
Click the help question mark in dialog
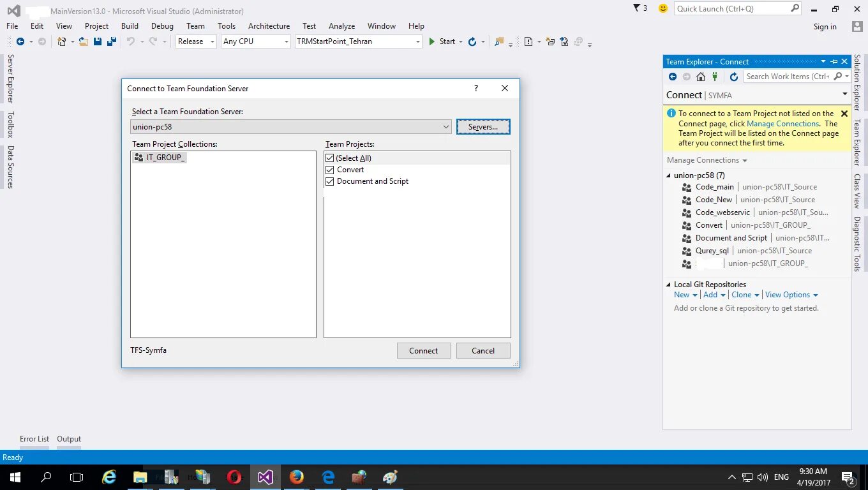[476, 88]
